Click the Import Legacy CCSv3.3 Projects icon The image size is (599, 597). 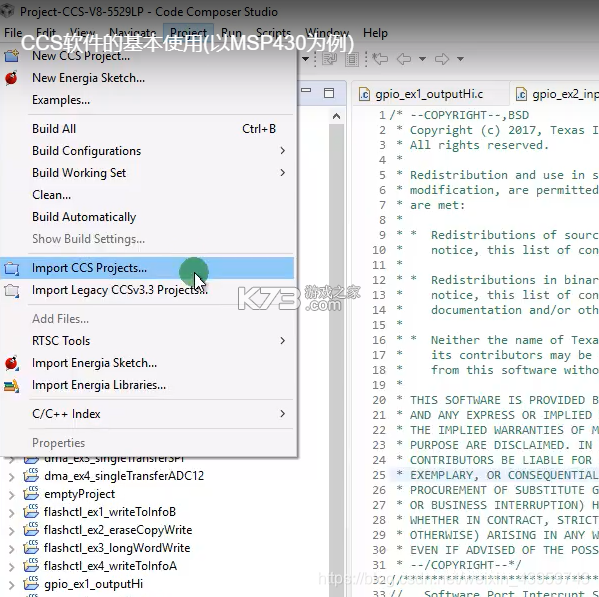click(x=11, y=291)
